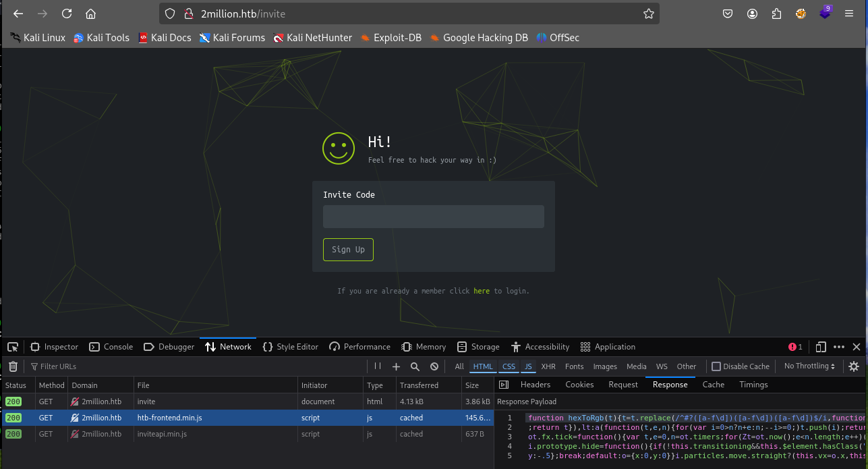Pause network recording
This screenshot has width=868, height=469.
378,366
